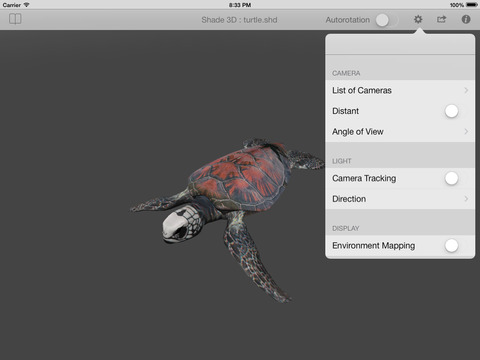
Task: Tap the share export icon
Action: coord(441,19)
